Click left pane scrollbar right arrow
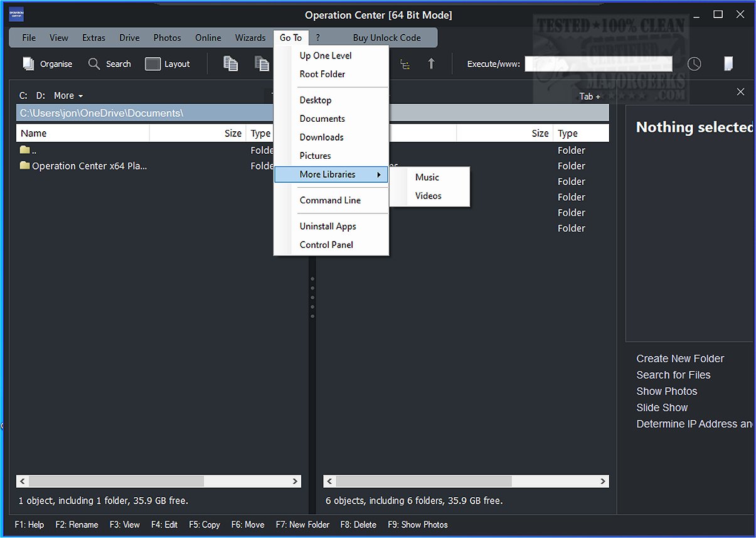 point(295,481)
